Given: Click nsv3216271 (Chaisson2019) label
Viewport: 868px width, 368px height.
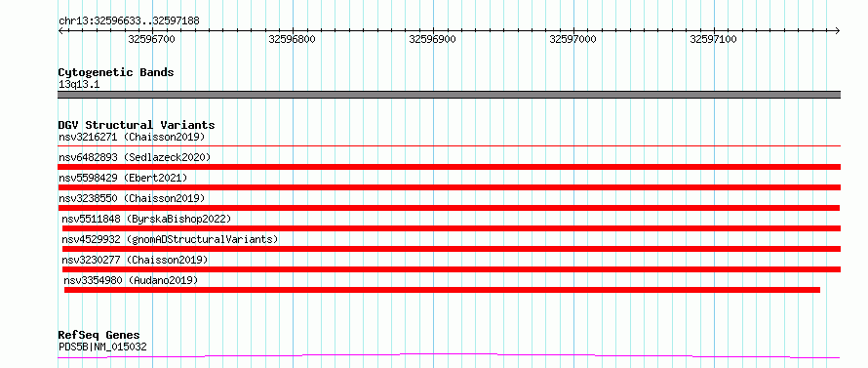Looking at the screenshot, I should click(132, 137).
